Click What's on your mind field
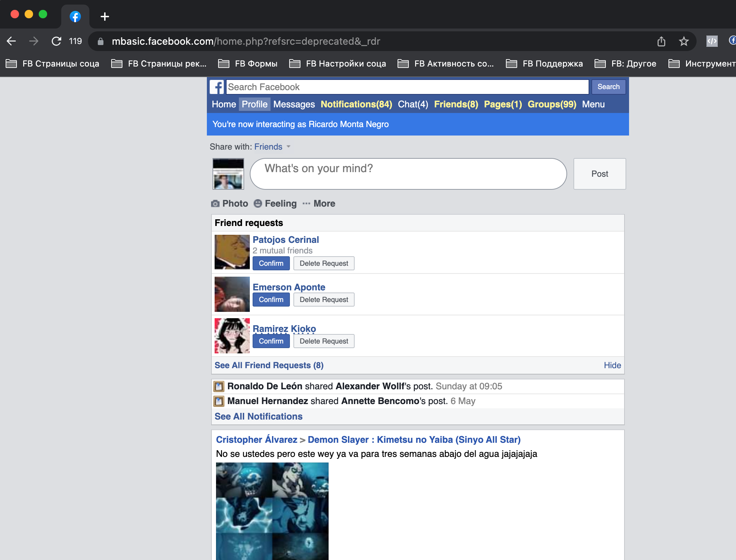Image resolution: width=736 pixels, height=560 pixels. 408,174
